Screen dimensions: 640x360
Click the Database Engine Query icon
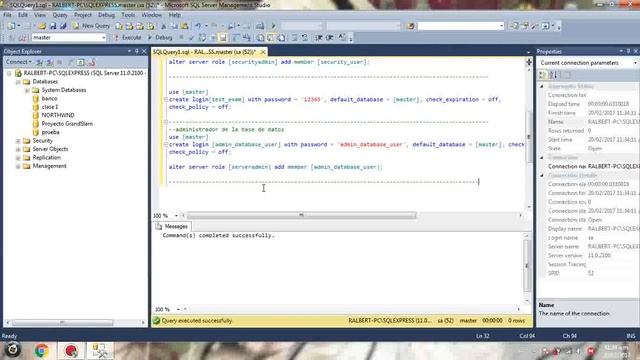tap(119, 26)
